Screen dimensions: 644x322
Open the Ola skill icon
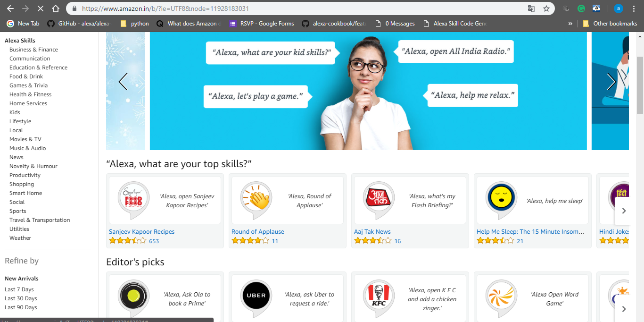(x=133, y=296)
